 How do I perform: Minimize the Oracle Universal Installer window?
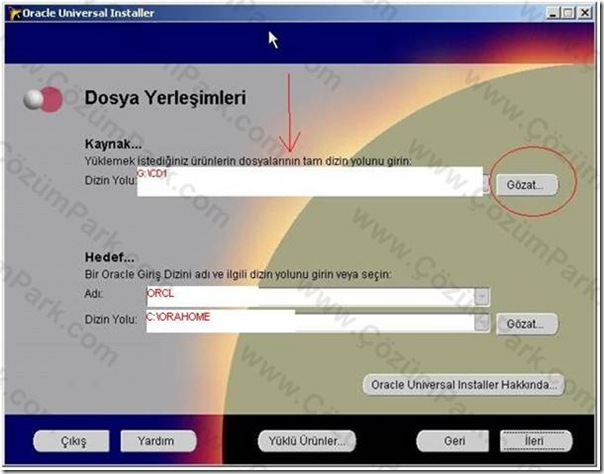click(x=553, y=13)
